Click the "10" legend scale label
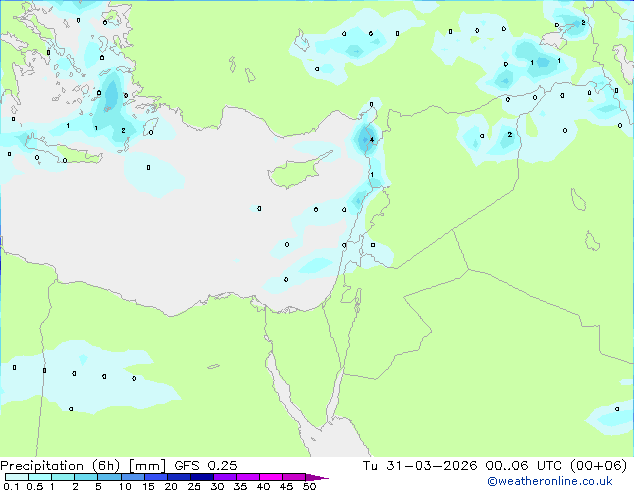The height and width of the screenshot is (490, 634). click(125, 486)
